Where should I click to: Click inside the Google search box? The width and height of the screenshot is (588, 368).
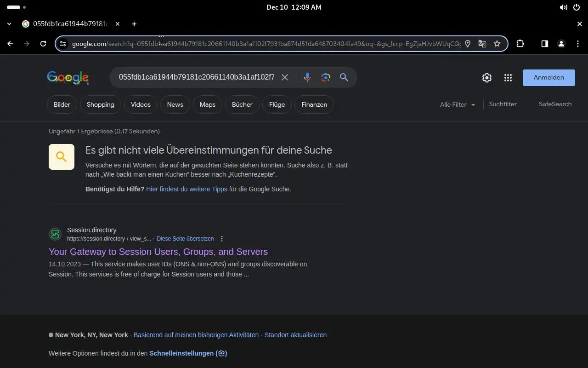(196, 77)
